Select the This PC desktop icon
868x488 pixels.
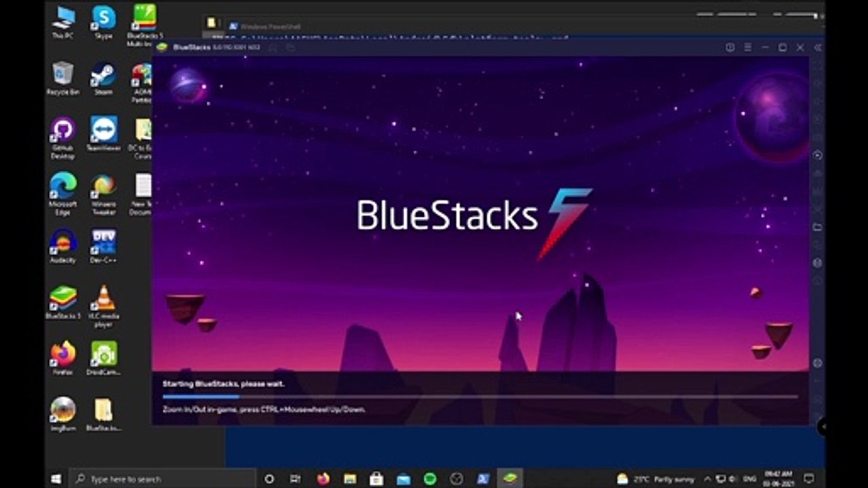tap(63, 22)
